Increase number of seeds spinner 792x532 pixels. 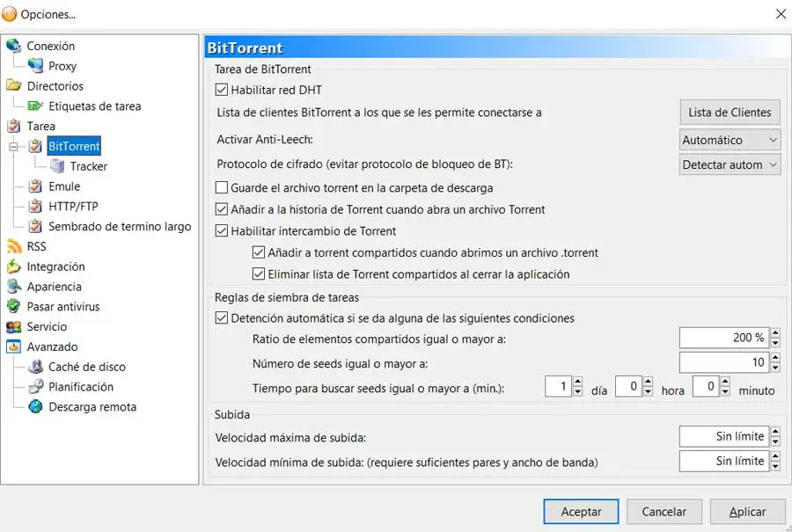pos(775,357)
